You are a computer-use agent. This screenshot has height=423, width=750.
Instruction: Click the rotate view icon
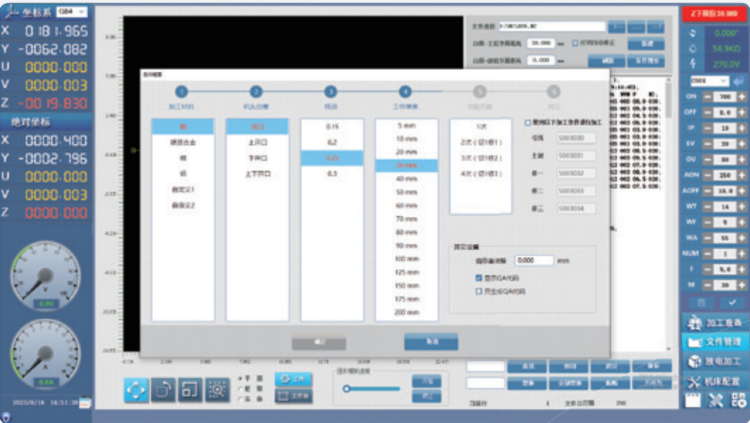click(x=163, y=391)
